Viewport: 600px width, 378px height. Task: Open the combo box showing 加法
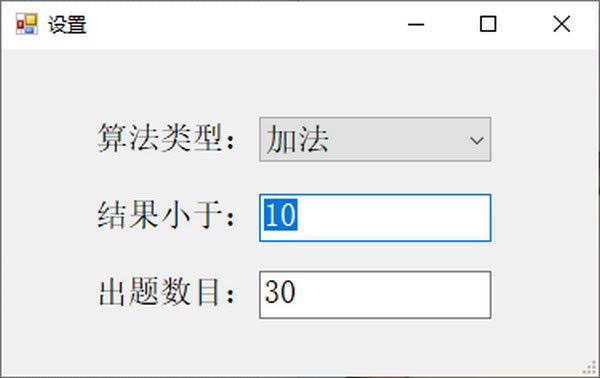click(x=375, y=139)
